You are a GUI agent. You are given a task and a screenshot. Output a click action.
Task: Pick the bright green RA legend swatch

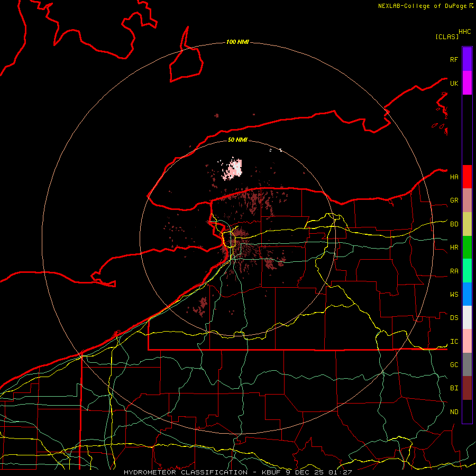pos(467,271)
